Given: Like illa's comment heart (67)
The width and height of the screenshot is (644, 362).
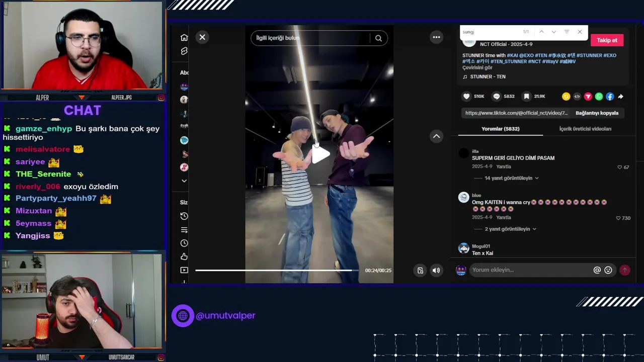Looking at the screenshot, I should click(620, 167).
